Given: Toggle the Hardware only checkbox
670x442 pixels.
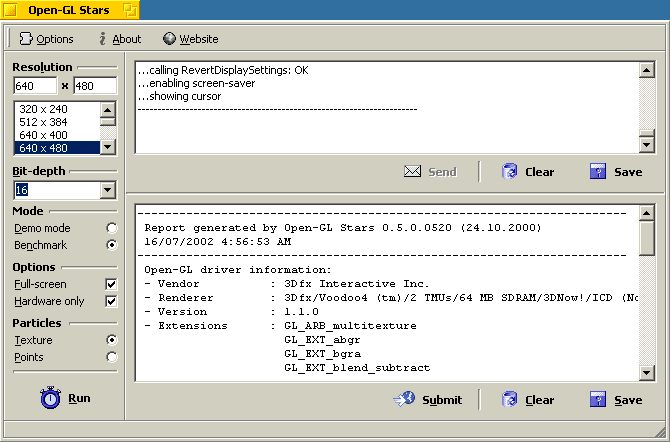Looking at the screenshot, I should 111,301.
